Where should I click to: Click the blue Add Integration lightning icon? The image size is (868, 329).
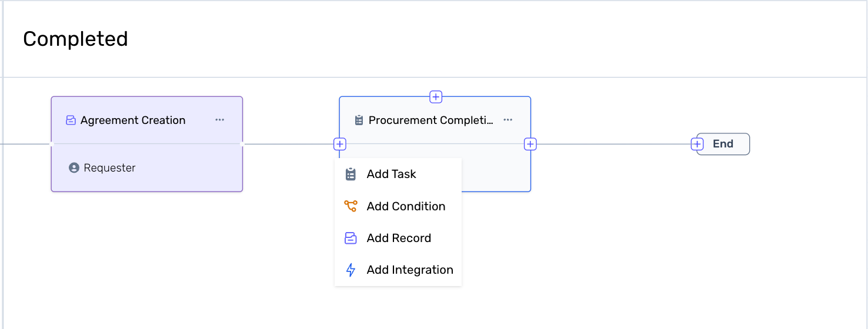point(350,270)
